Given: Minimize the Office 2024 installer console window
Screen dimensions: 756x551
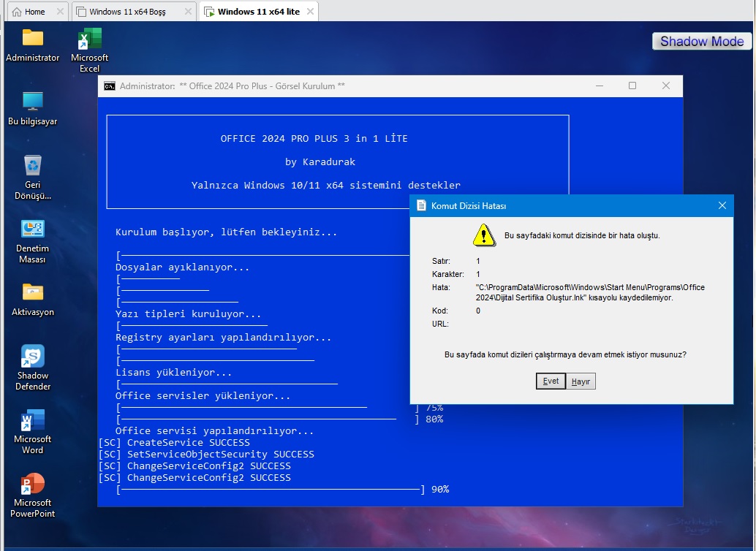Looking at the screenshot, I should (600, 85).
